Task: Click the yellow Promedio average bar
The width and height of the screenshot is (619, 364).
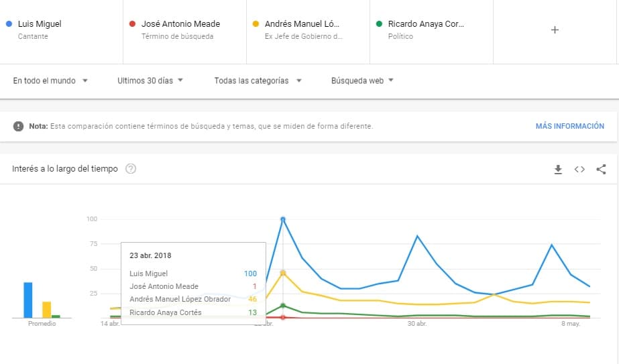Action: pyautogui.click(x=46, y=310)
